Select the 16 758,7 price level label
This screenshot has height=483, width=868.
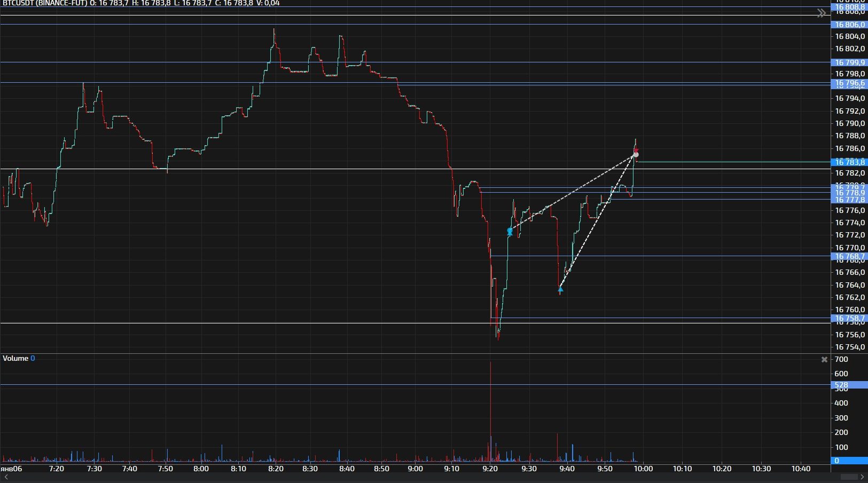[849, 318]
